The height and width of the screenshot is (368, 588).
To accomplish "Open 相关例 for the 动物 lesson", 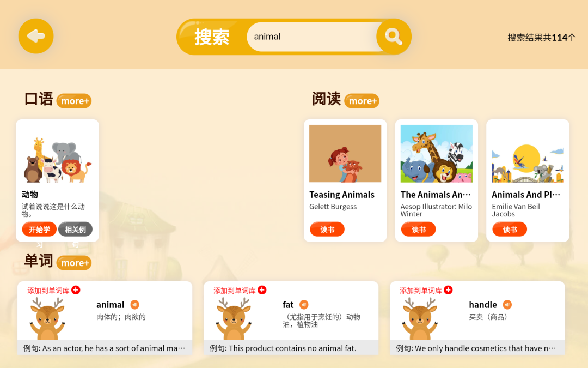I will point(75,230).
